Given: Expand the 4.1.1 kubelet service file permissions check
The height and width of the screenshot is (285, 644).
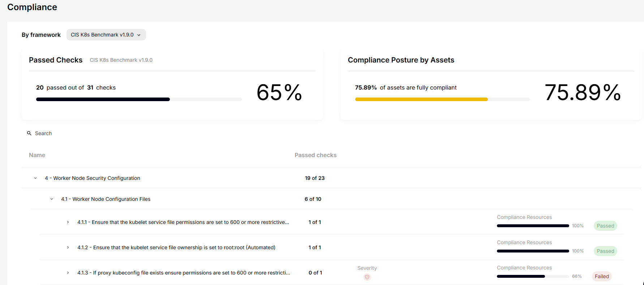Looking at the screenshot, I should 68,222.
